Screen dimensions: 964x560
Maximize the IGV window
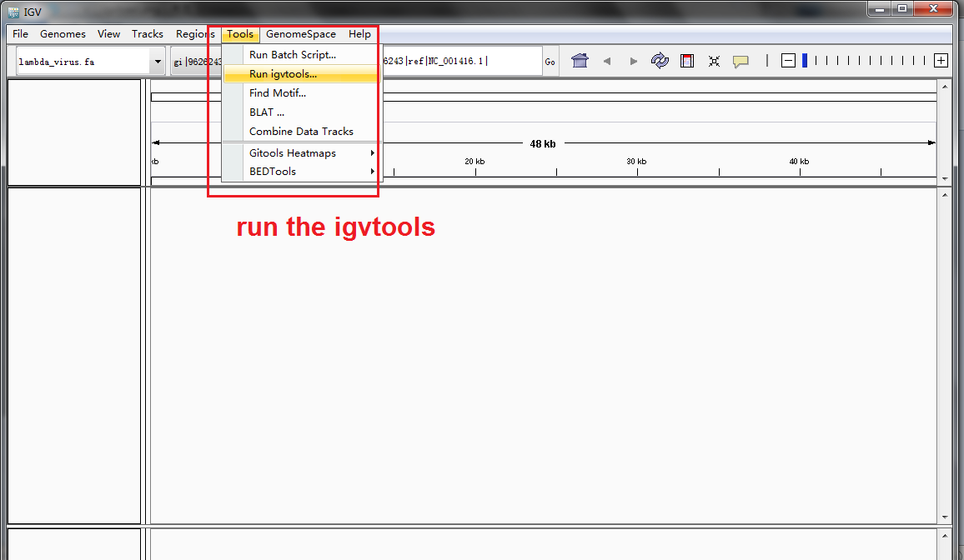coord(902,9)
